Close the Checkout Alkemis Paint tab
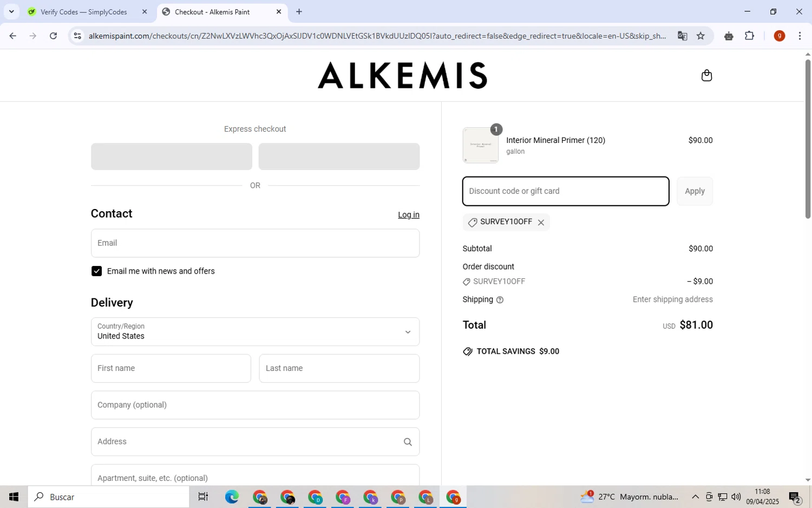Viewport: 812px width, 508px height. coord(279,11)
